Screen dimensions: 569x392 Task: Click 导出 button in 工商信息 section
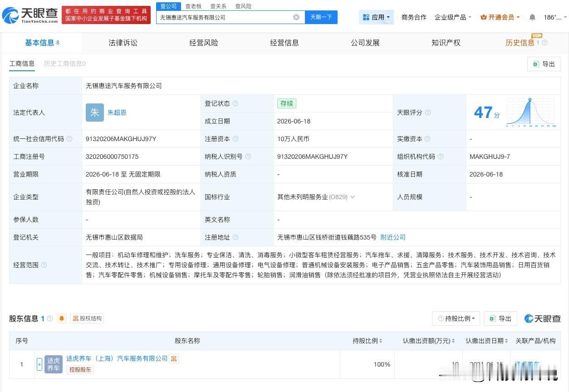pyautogui.click(x=544, y=64)
